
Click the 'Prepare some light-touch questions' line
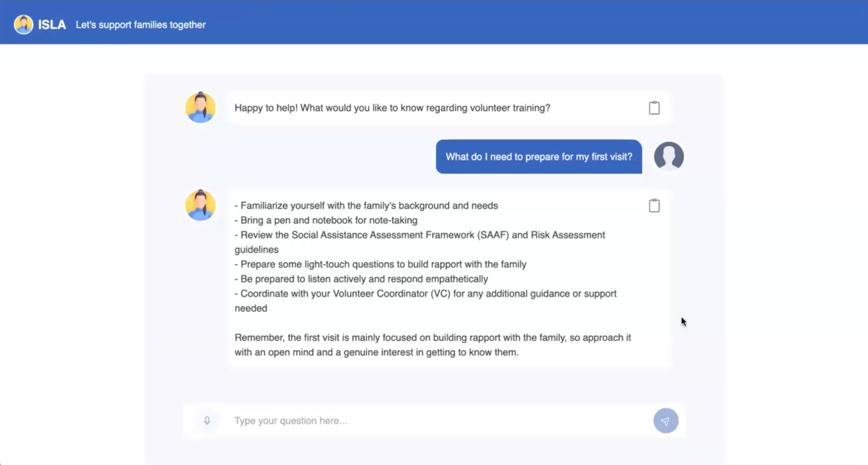(x=381, y=264)
